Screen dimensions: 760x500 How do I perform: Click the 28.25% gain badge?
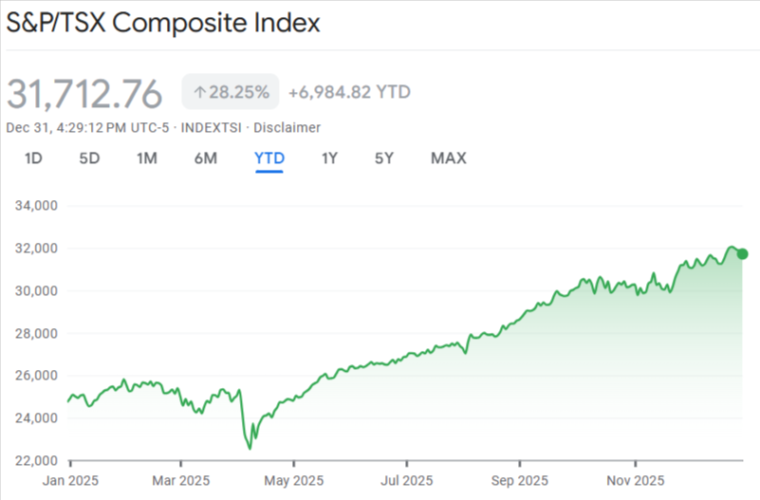click(229, 93)
